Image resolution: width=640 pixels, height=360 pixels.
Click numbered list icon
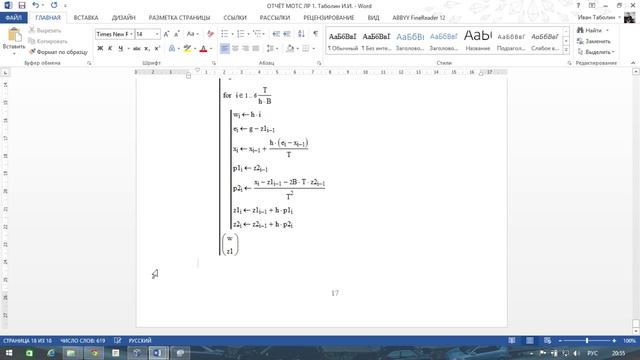(x=240, y=34)
